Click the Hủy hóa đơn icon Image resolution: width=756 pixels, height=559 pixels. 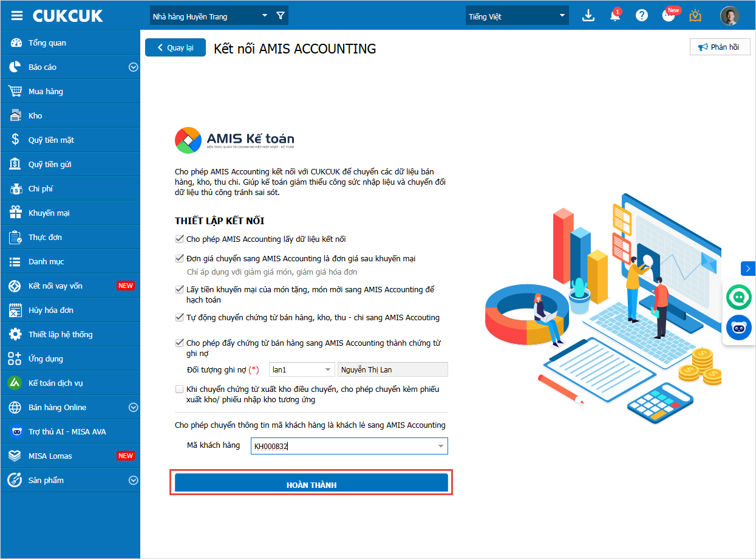[15, 310]
